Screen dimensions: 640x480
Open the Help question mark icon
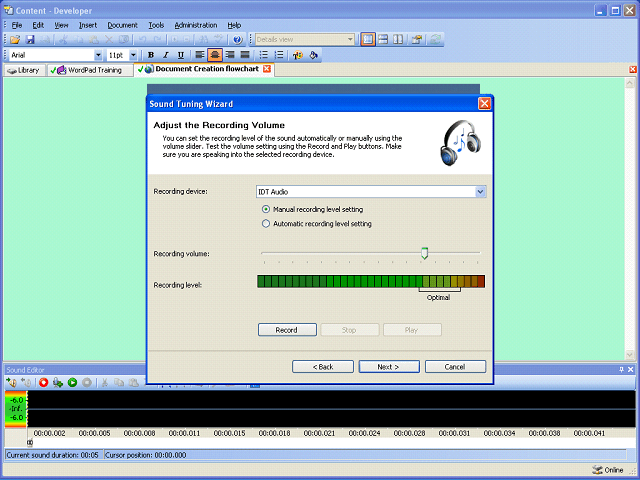pos(237,40)
